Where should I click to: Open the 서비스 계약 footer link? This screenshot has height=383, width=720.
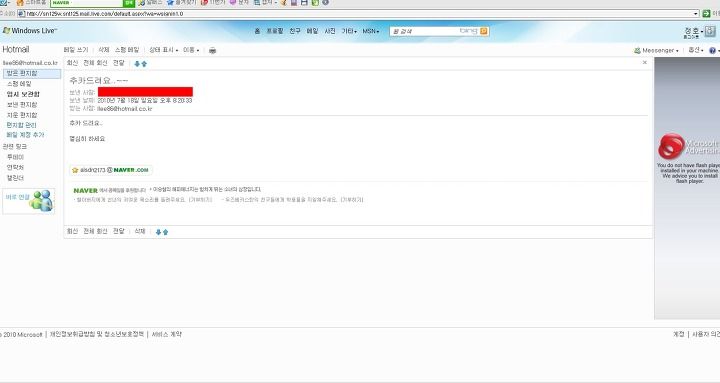point(167,334)
